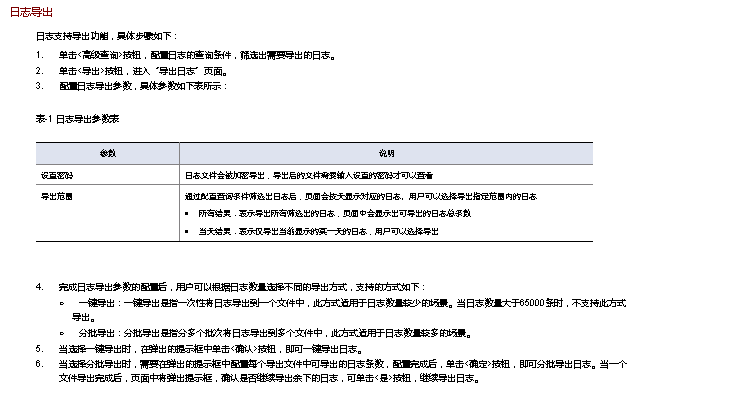Click step 6 about 选择分批导出时

[x=331, y=371]
